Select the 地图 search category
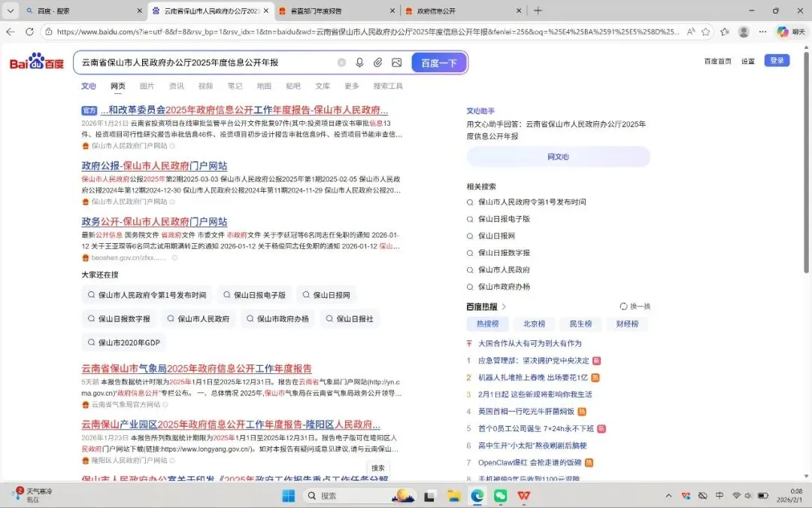Image resolution: width=812 pixels, height=508 pixels. click(x=264, y=86)
